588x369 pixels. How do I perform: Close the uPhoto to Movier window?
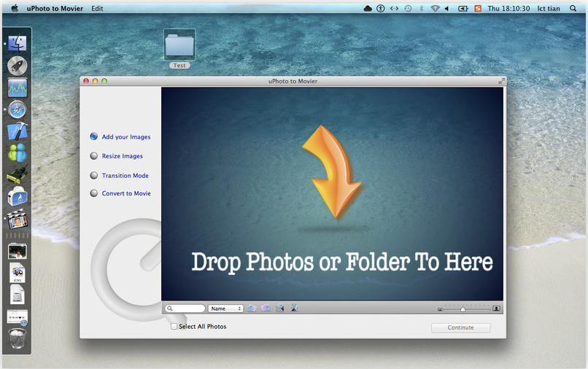tap(86, 81)
